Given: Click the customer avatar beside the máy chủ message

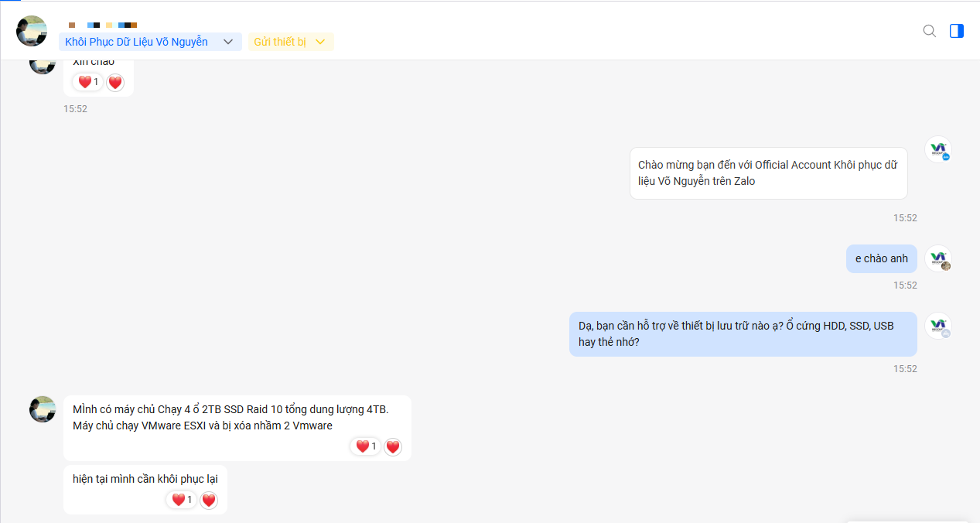Looking at the screenshot, I should (x=43, y=409).
